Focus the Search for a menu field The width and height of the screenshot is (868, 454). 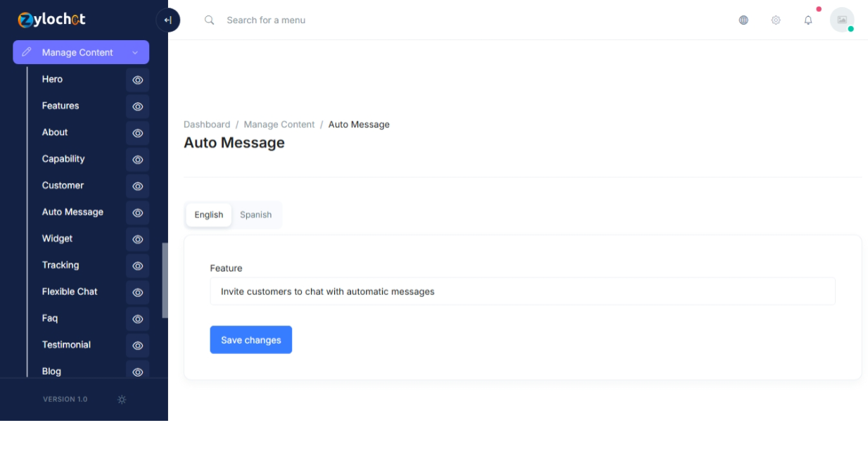coord(266,20)
